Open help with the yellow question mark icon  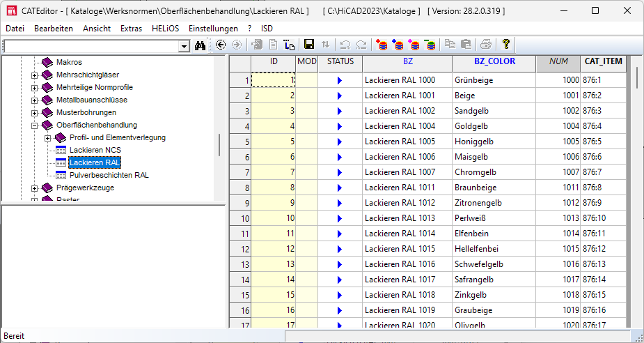506,45
